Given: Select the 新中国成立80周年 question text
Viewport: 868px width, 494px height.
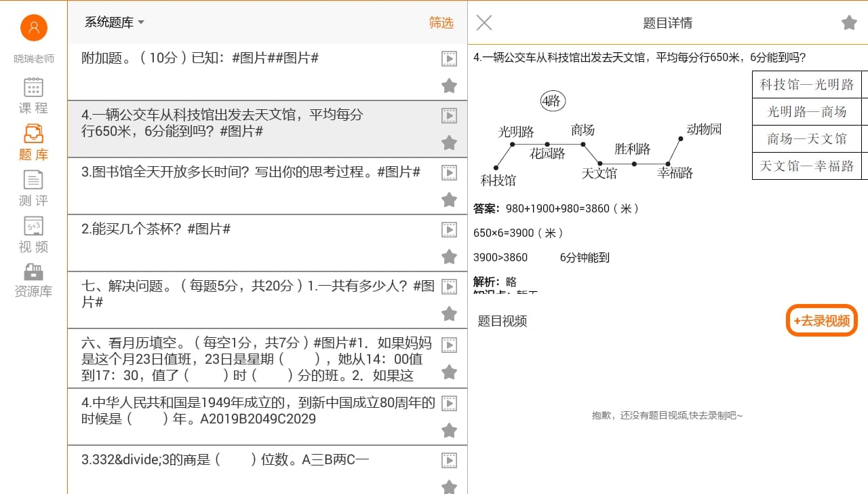Looking at the screenshot, I should coord(258,411).
